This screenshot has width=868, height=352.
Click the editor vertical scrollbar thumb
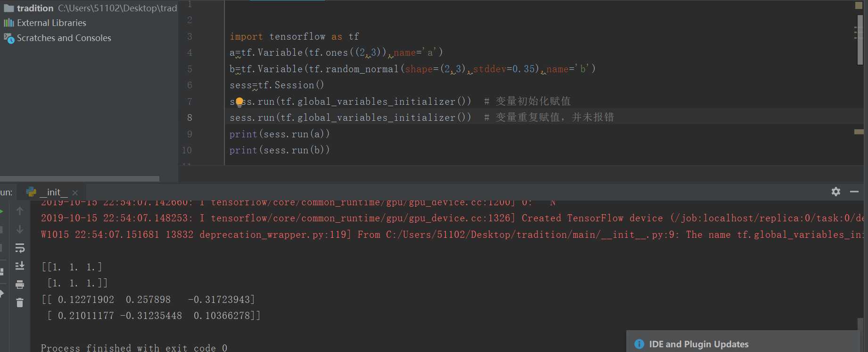point(860,40)
